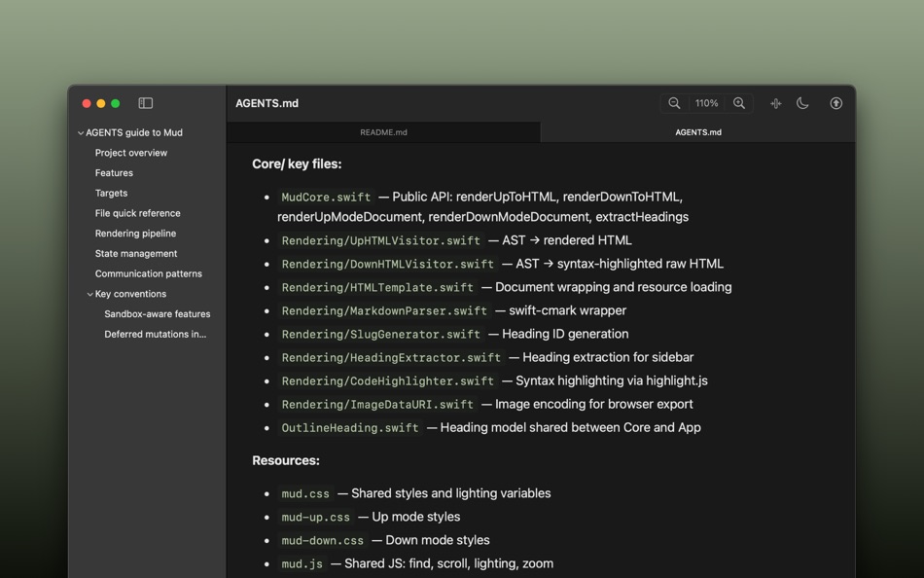Toggle dark mode moon icon

coord(802,103)
